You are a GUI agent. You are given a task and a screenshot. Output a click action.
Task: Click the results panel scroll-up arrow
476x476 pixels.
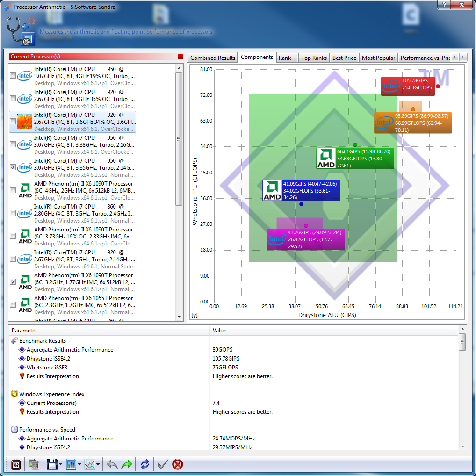pos(462,329)
